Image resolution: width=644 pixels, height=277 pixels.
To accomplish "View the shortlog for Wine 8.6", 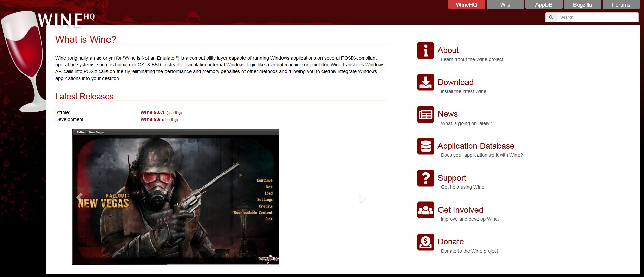I will pos(170,120).
